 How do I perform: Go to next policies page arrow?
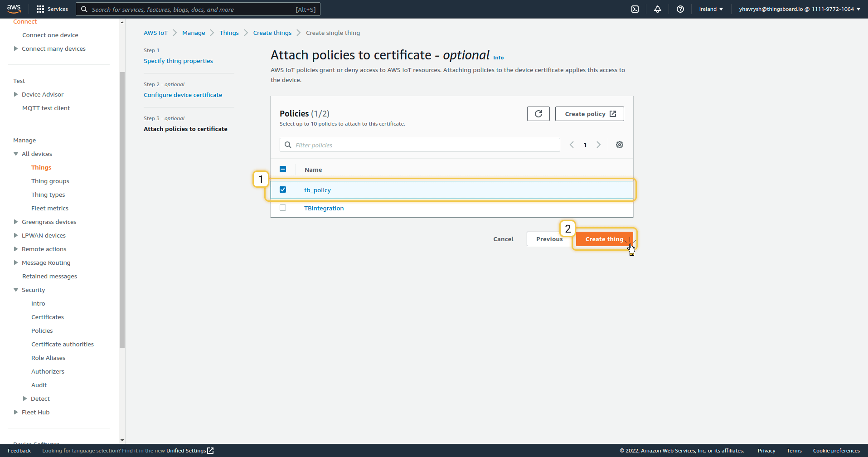click(598, 145)
